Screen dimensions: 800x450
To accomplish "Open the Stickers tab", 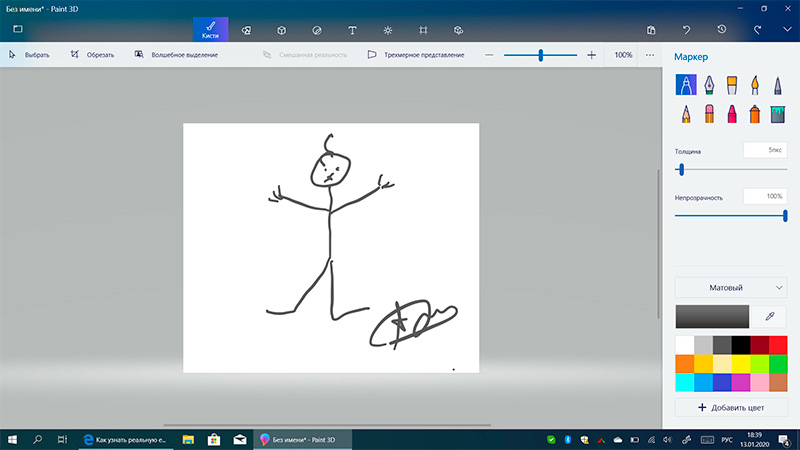I will (x=316, y=30).
